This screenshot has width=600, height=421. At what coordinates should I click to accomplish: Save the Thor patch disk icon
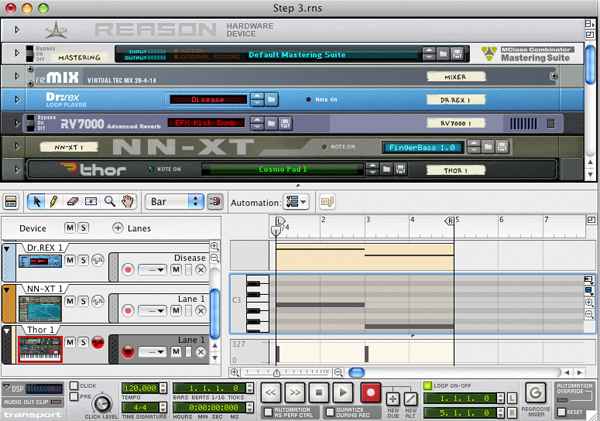[x=401, y=169]
